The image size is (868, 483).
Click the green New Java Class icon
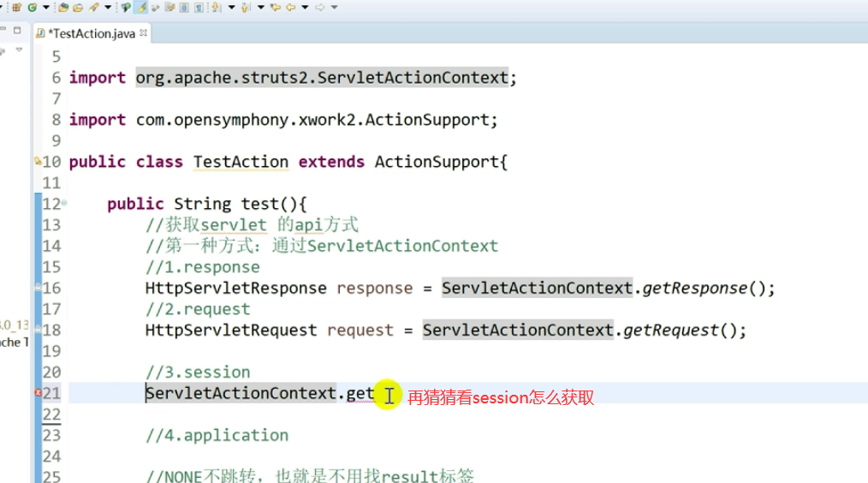(33, 8)
